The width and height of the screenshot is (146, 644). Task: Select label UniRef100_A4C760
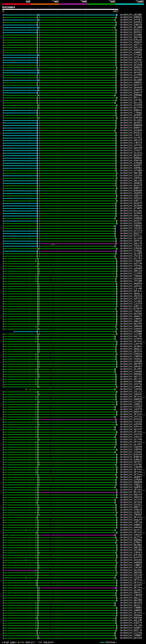click(131, 337)
